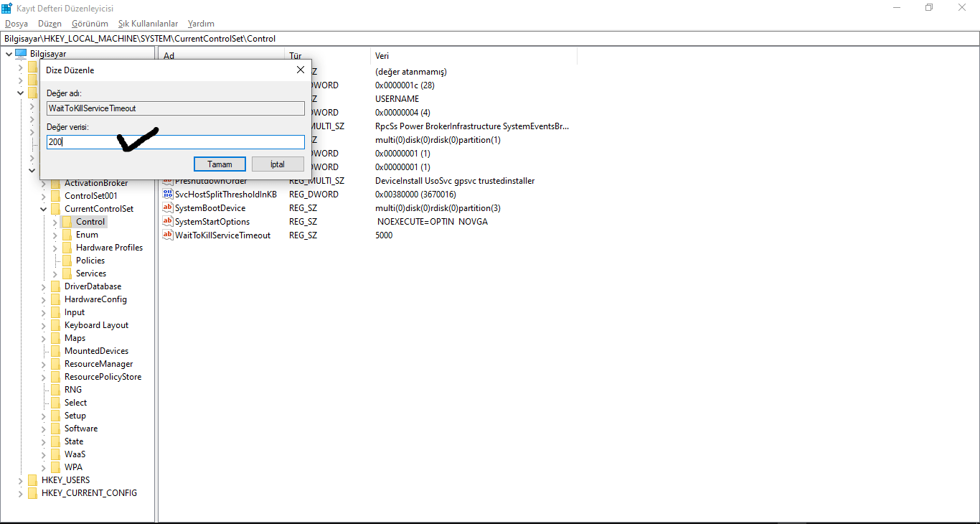Expand the HKEY_CURRENT_CONFIG hive

tap(20, 493)
